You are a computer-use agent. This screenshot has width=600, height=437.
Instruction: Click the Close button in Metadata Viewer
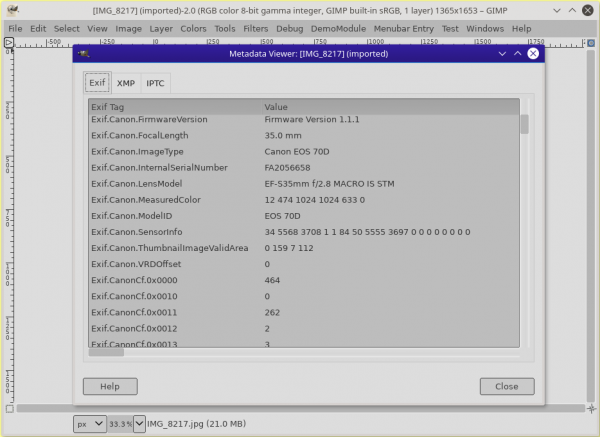click(507, 386)
